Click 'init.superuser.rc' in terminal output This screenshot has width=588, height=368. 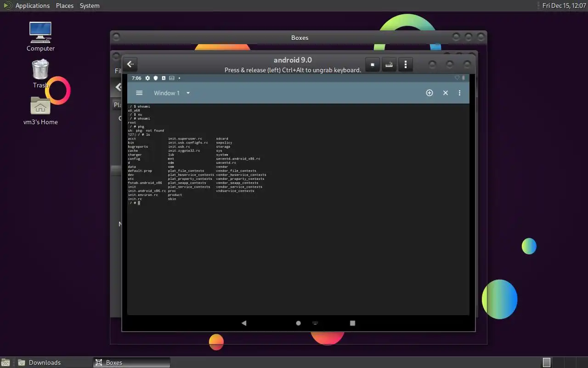point(185,138)
